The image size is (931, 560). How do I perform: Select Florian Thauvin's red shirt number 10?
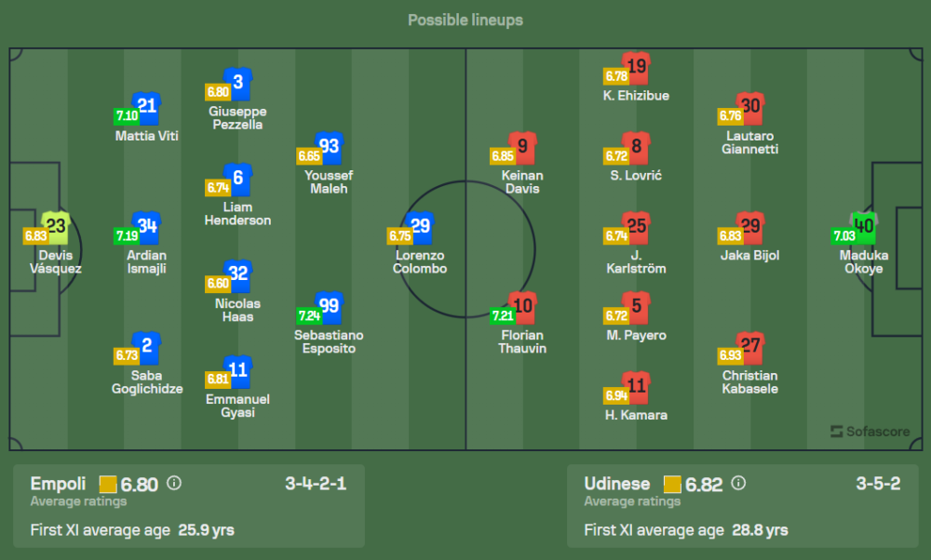tap(522, 306)
